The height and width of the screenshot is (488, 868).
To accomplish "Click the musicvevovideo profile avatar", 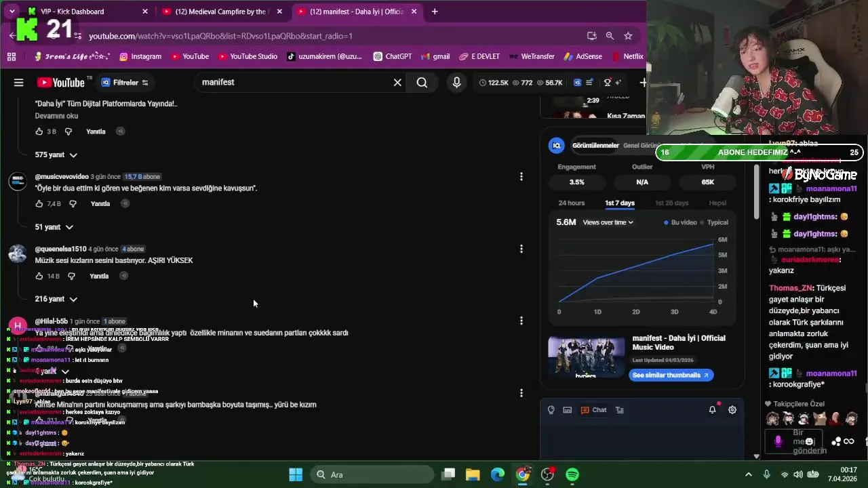I will pyautogui.click(x=18, y=182).
